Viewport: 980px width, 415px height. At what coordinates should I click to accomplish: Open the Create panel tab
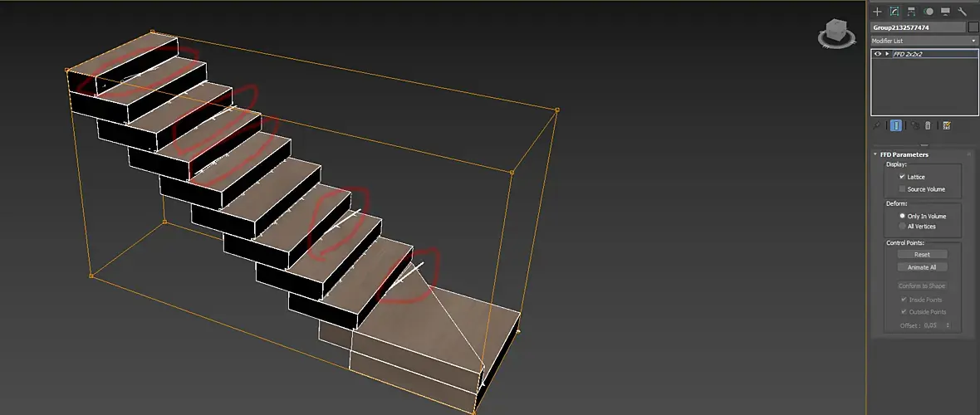coord(878,12)
